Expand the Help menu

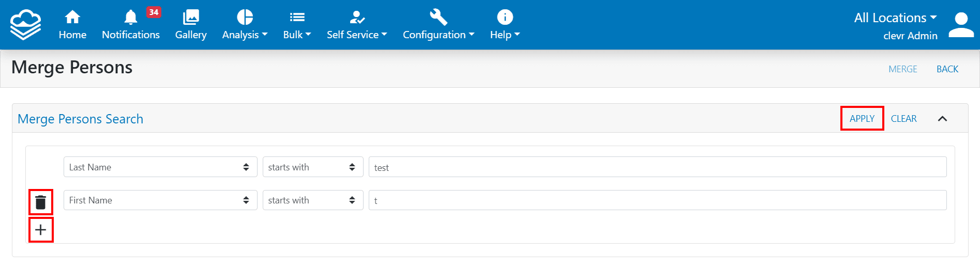(505, 35)
